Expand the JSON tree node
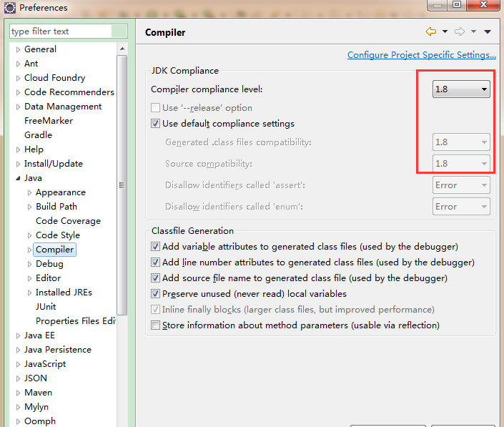Screen dimensions: 504x427 (18, 378)
